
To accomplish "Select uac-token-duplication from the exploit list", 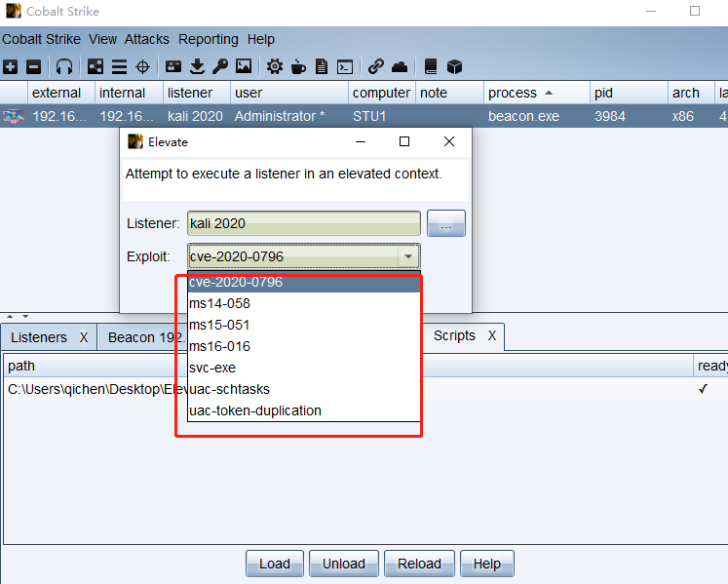I will tap(304, 410).
